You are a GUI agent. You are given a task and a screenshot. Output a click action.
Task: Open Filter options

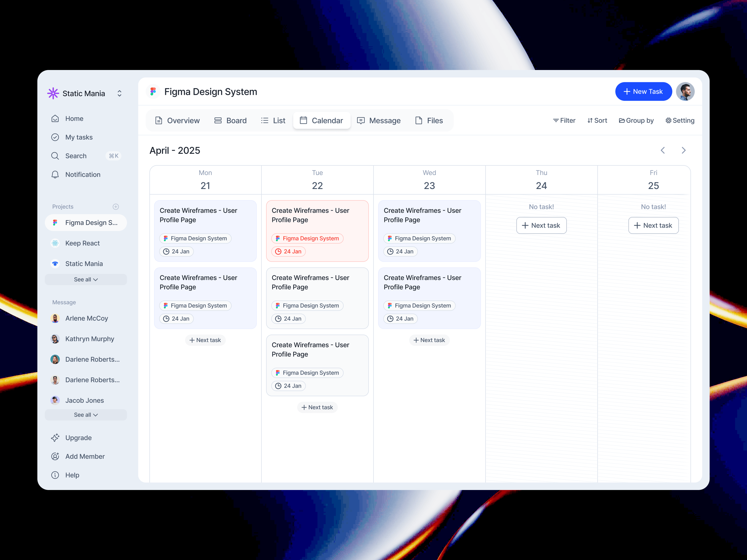[564, 120]
